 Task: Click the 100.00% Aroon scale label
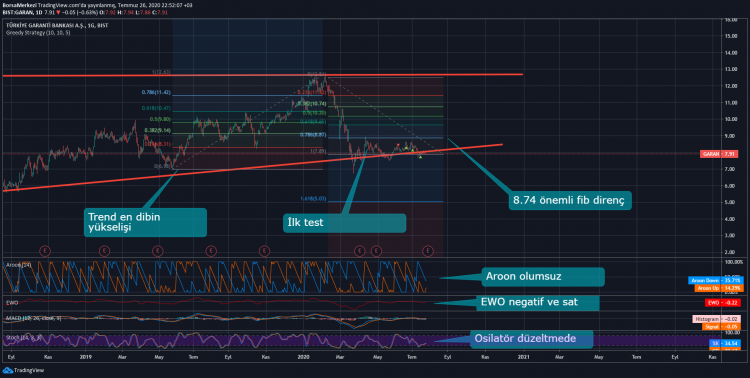[x=733, y=262]
